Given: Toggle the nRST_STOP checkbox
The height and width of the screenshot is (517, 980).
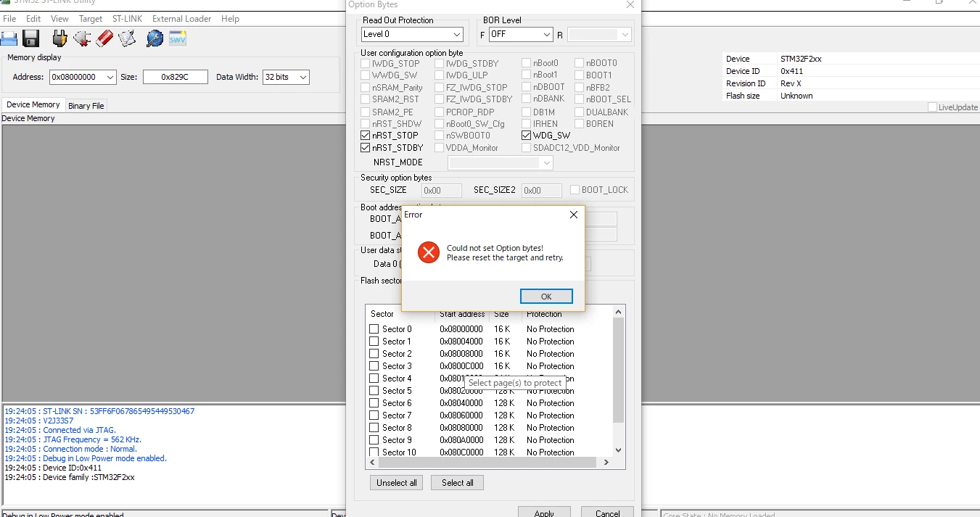Looking at the screenshot, I should tap(365, 136).
